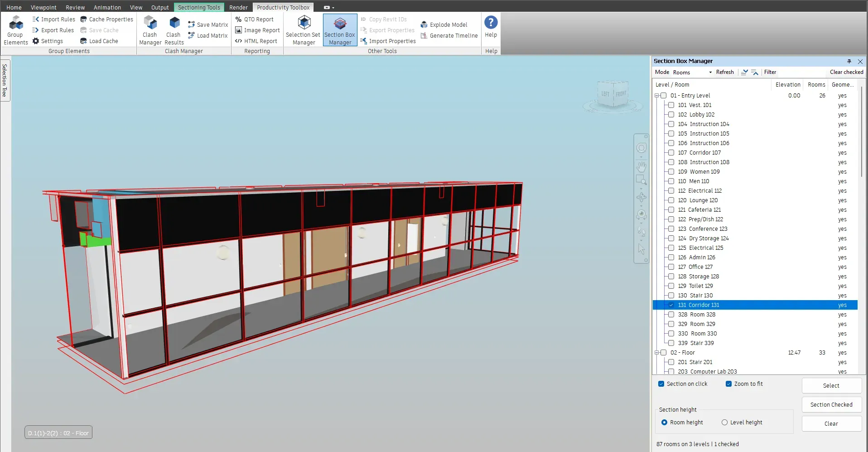Click Export Rules in ribbon
Viewport: 868px width, 452px height.
click(53, 30)
